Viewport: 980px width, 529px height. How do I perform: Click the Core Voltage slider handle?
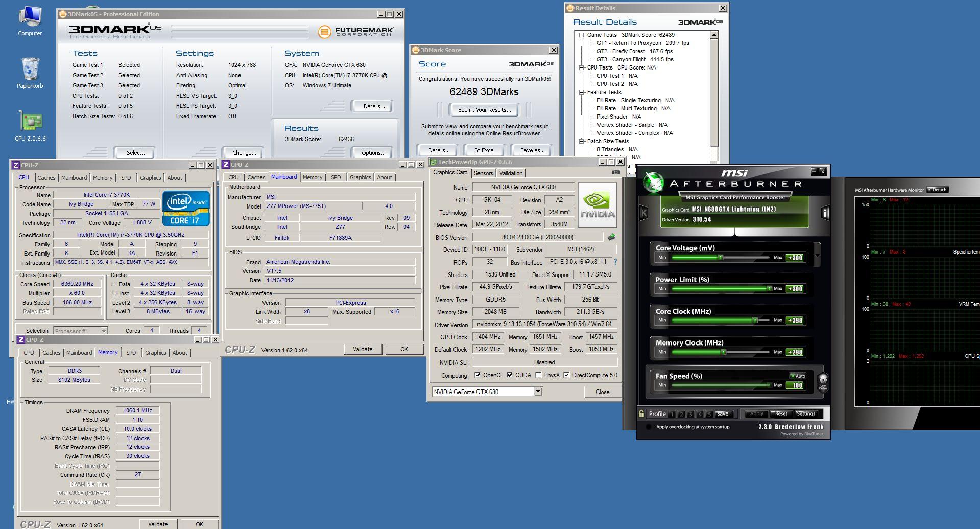point(721,258)
